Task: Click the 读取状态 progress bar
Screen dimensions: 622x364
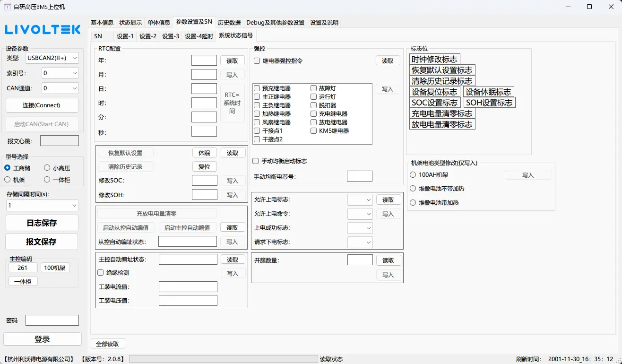Action: point(224,359)
